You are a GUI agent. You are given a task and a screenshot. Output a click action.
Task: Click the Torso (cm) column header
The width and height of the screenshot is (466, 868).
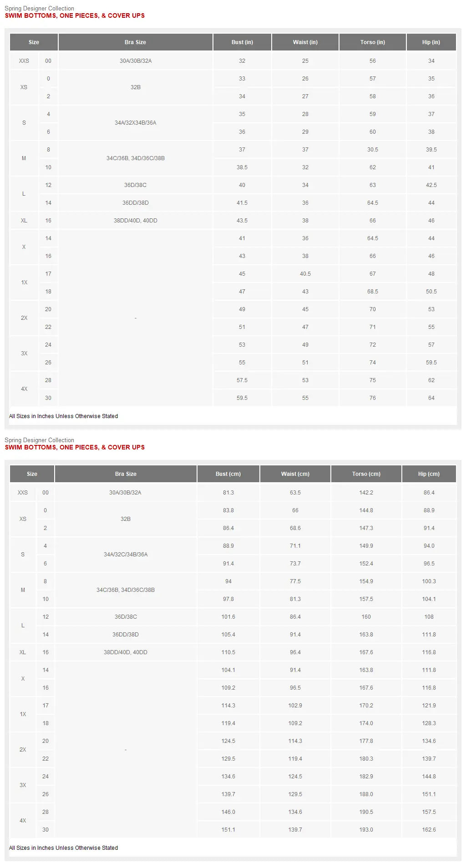[x=366, y=474]
